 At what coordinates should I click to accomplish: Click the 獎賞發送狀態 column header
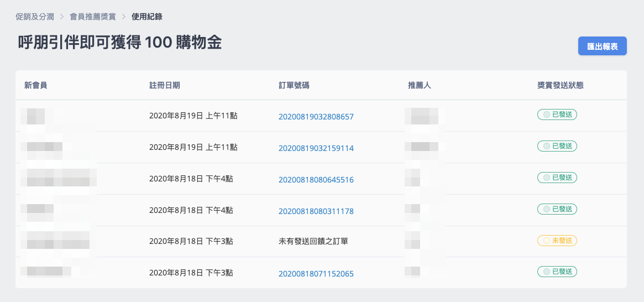561,86
